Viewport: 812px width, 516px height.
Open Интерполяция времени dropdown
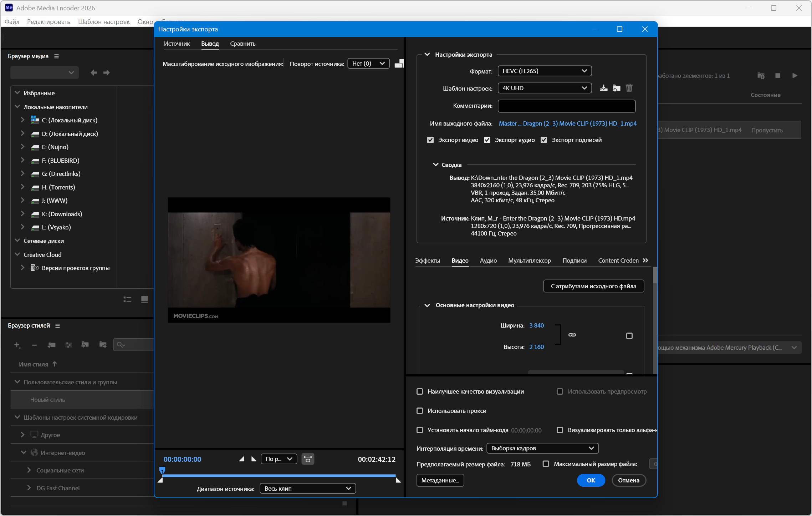(x=542, y=448)
